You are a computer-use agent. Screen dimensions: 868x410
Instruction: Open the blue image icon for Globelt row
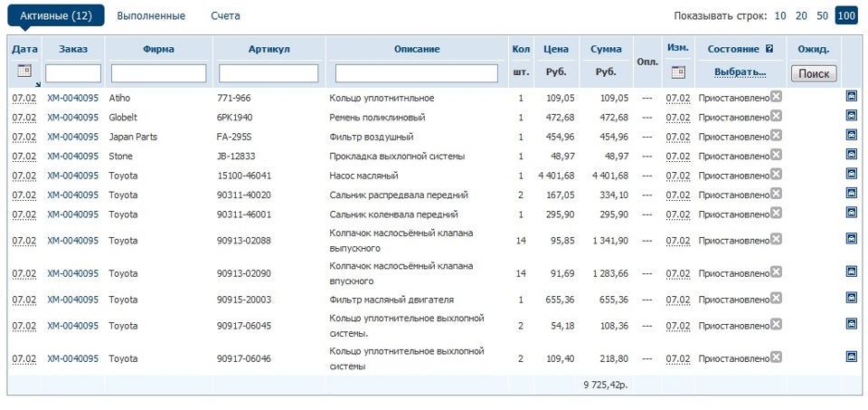pos(852,116)
